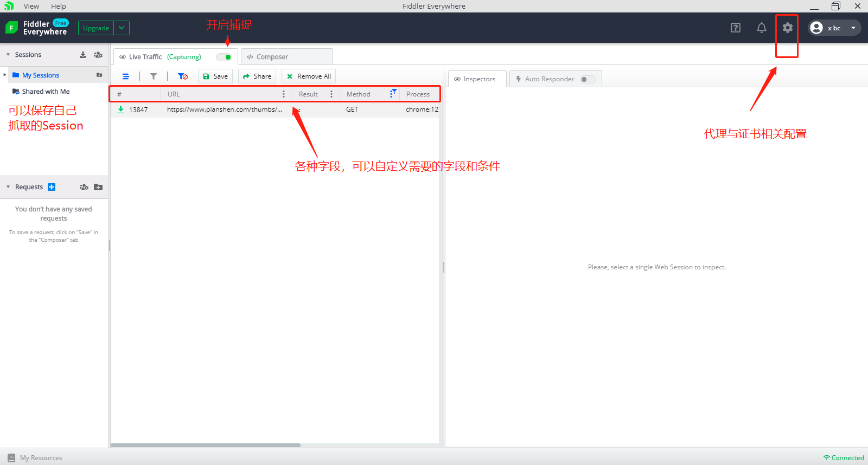The height and width of the screenshot is (465, 868).
Task: Clear the applied filters icon
Action: (183, 76)
